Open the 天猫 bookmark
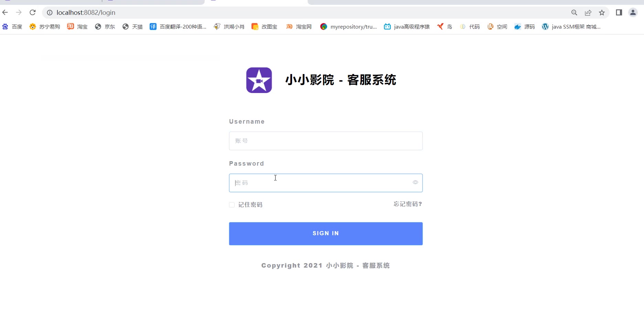 pos(132,27)
